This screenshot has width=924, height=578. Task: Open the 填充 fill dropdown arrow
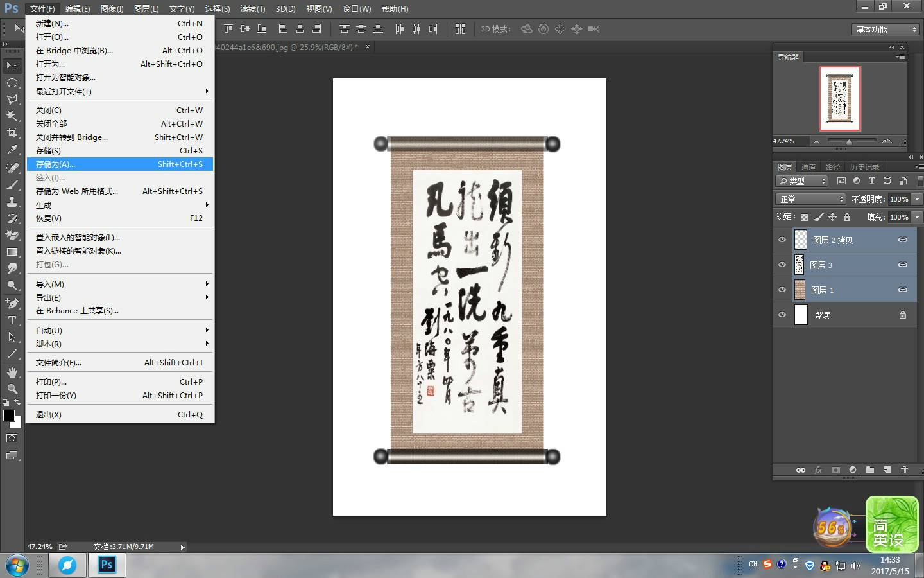tap(917, 217)
